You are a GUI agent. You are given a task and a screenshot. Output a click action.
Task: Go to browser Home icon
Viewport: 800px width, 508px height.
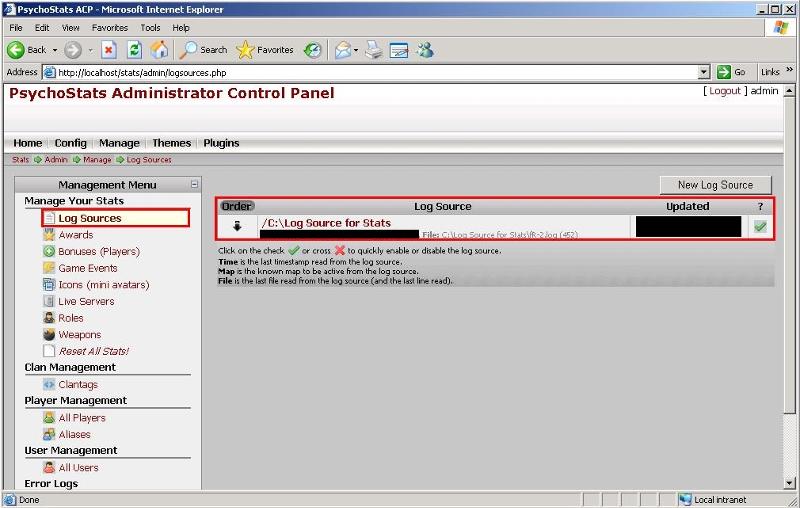159,50
